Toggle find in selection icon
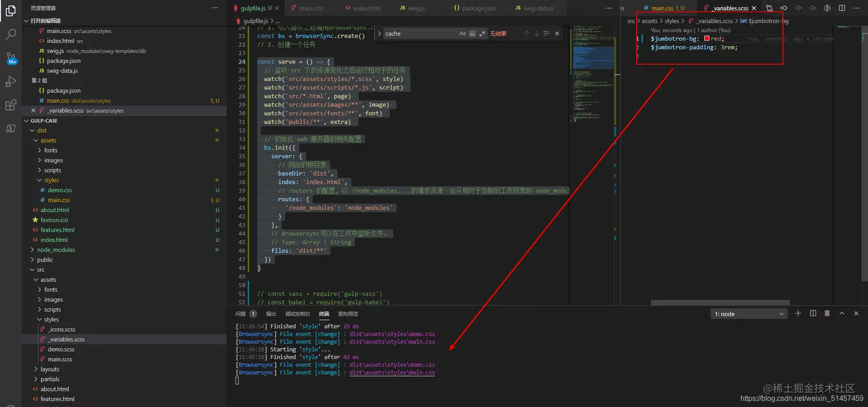The width and height of the screenshot is (868, 407). pos(547,33)
